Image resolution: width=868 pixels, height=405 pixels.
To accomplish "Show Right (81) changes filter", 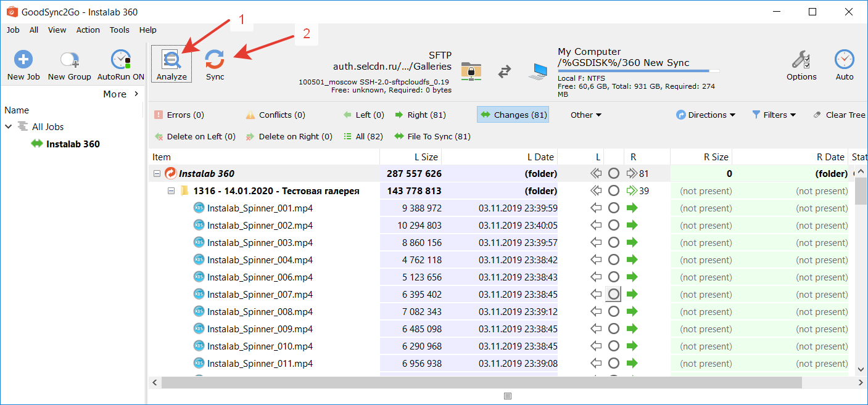I will coord(420,115).
